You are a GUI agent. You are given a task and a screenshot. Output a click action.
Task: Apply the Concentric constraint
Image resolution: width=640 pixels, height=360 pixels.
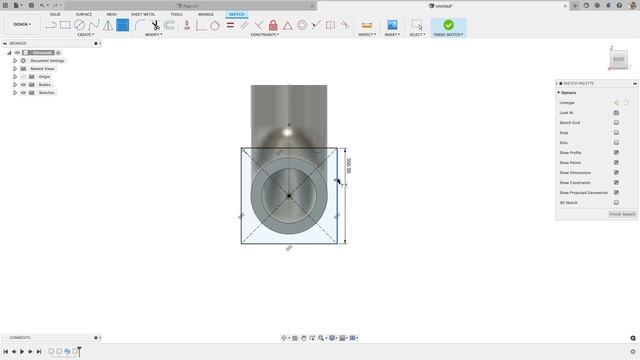302,25
